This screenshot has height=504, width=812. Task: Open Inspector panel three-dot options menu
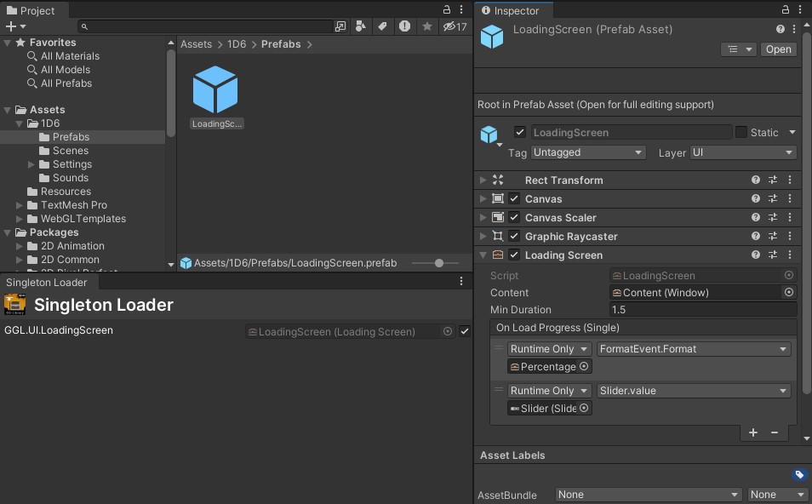tap(799, 9)
